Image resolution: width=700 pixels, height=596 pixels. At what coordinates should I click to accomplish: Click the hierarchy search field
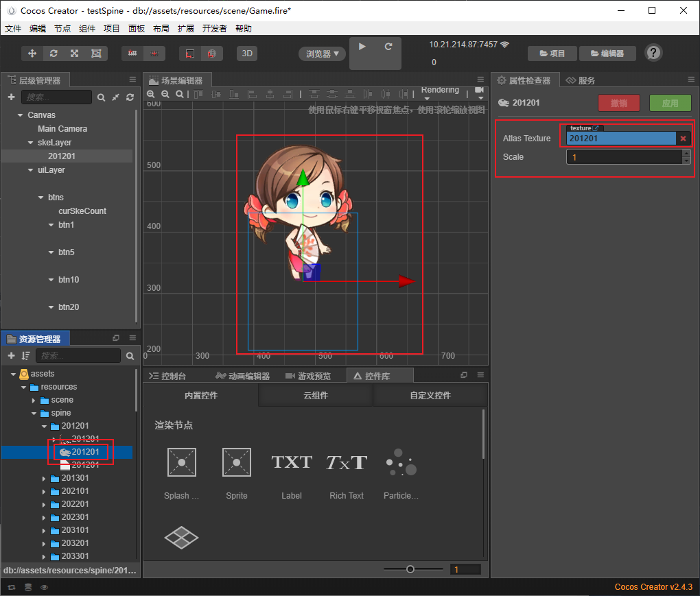pyautogui.click(x=57, y=97)
